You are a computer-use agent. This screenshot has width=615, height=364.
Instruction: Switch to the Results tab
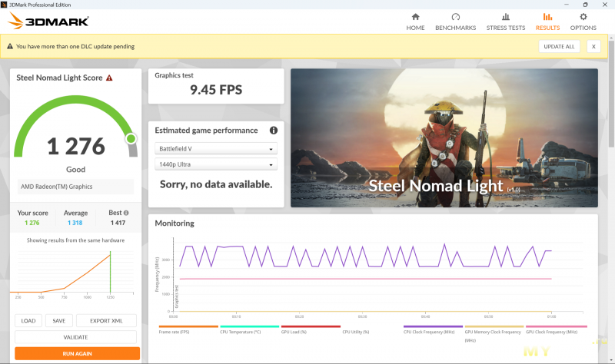[547, 21]
